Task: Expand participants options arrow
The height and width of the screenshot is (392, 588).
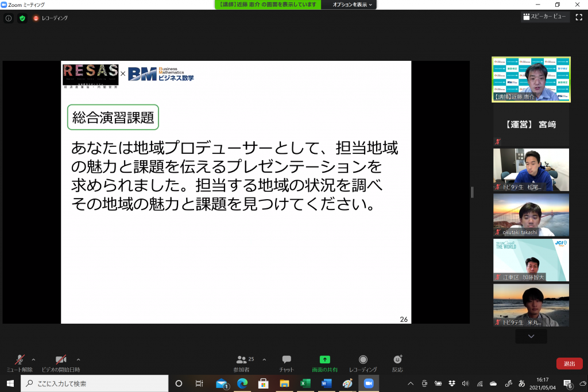Action: [264, 359]
